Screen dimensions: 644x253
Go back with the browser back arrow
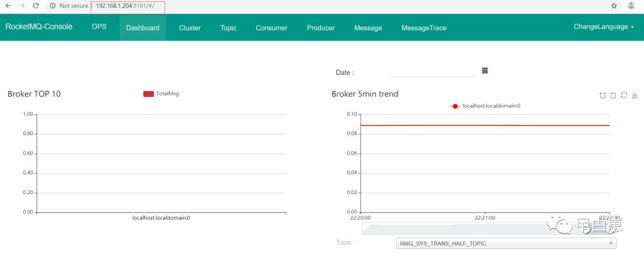click(8, 6)
